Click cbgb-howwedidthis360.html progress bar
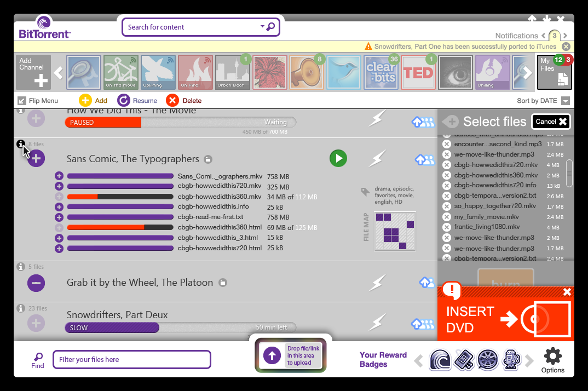This screenshot has width=588, height=391. click(120, 227)
